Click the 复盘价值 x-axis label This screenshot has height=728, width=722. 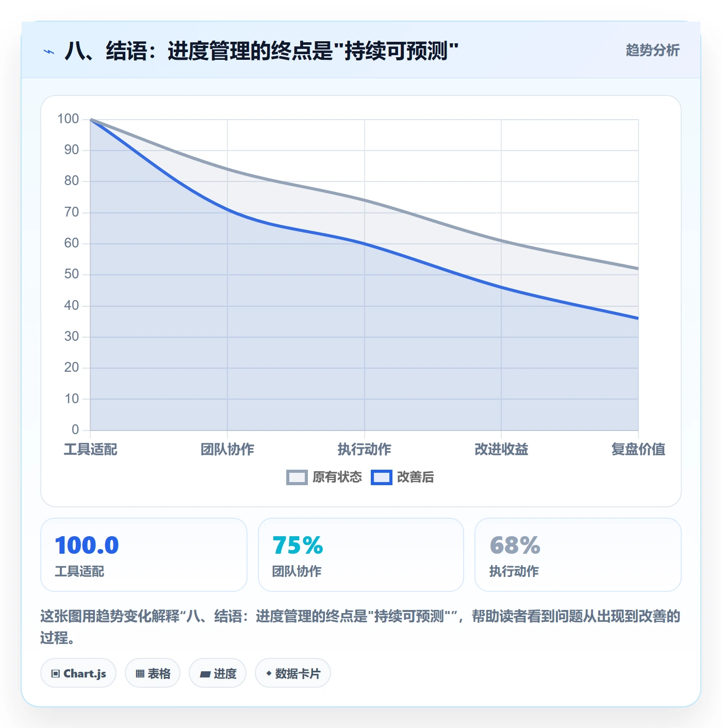(x=638, y=450)
